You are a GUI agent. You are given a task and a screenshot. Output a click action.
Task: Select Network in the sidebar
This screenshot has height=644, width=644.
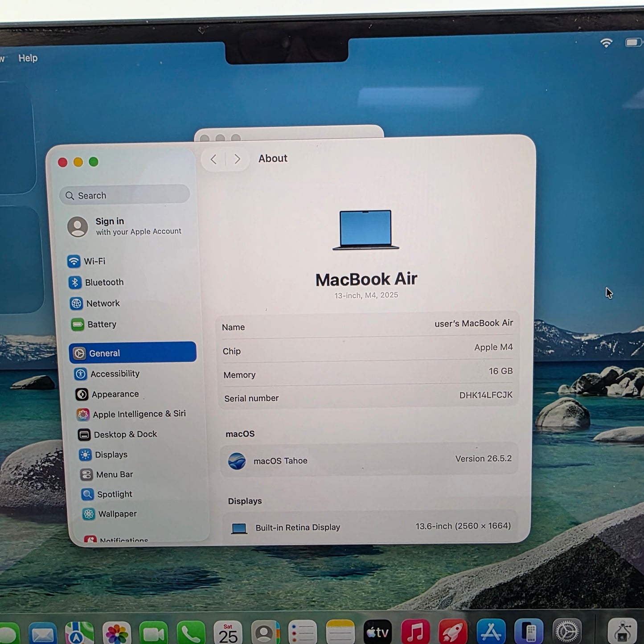pyautogui.click(x=95, y=304)
